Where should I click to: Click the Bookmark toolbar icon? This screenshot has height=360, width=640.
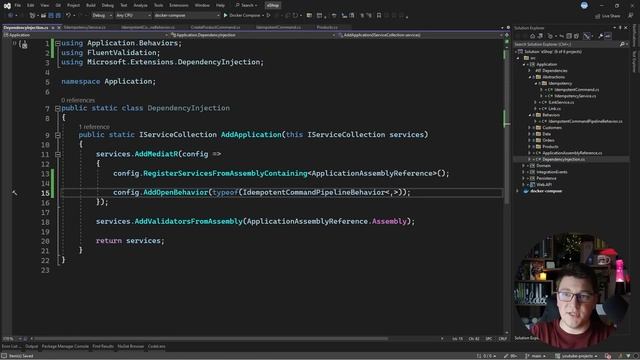pos(379,16)
